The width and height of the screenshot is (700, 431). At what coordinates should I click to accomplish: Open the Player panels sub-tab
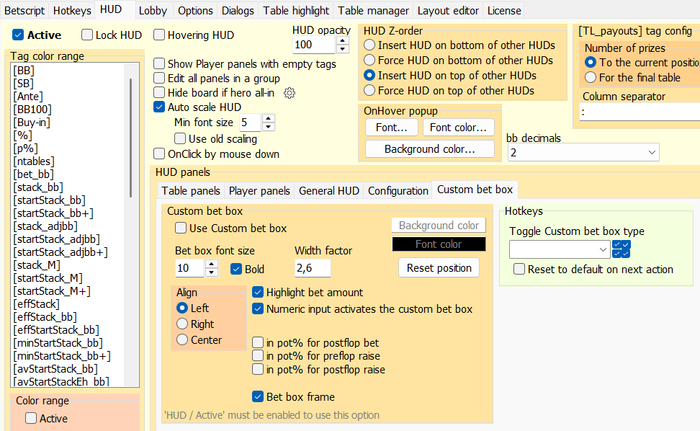[259, 191]
